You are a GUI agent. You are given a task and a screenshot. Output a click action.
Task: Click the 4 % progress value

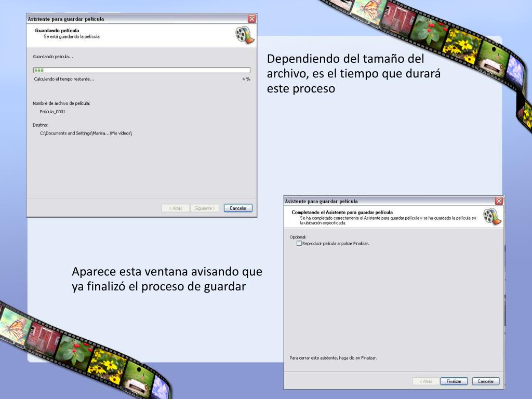246,79
